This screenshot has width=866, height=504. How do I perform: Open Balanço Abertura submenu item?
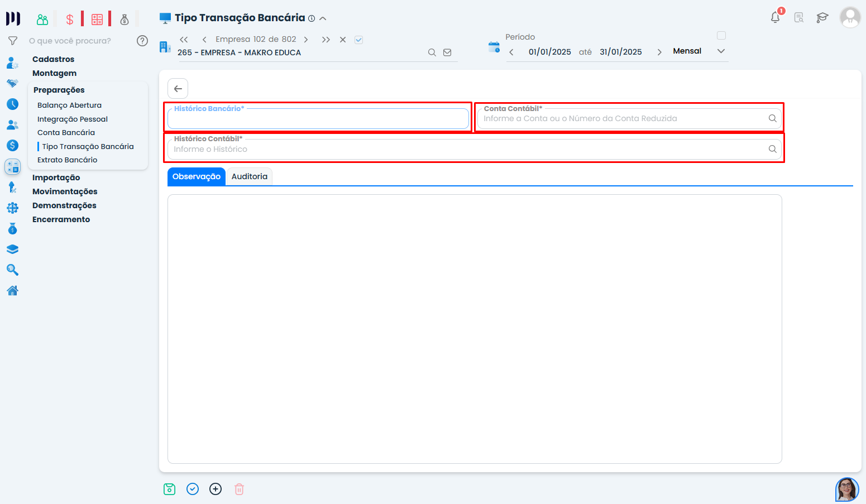pyautogui.click(x=70, y=105)
